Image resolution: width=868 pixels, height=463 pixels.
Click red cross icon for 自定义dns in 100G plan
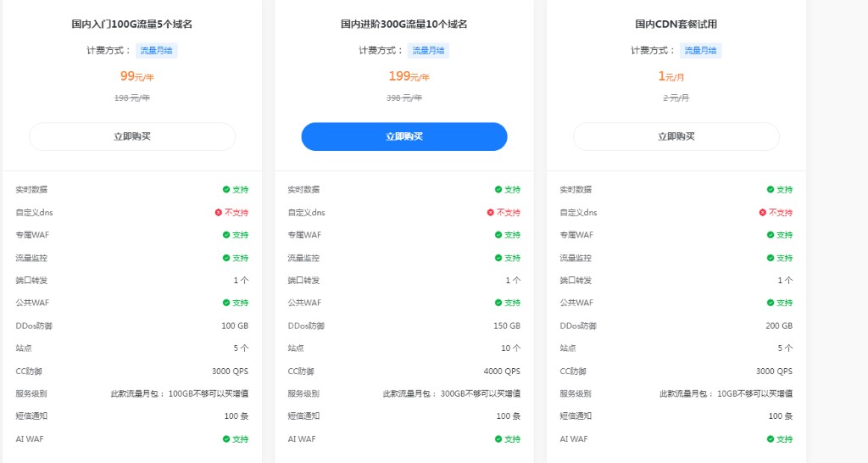219,212
